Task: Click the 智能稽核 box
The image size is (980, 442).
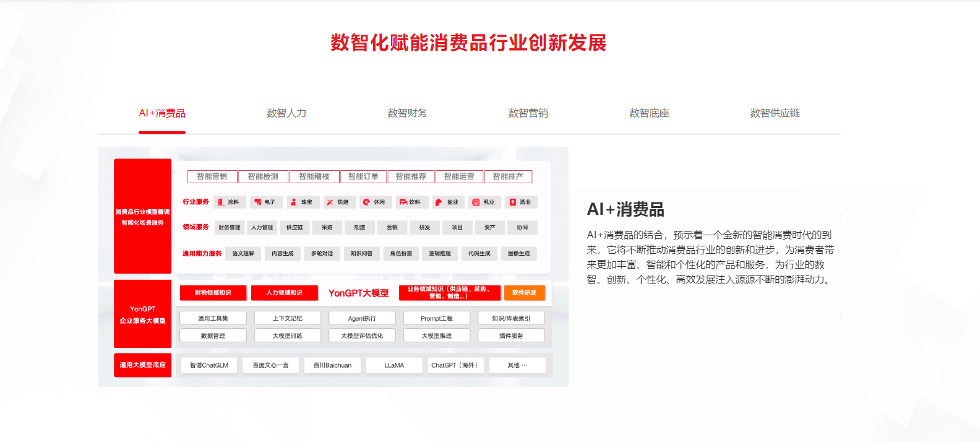Action: (314, 176)
